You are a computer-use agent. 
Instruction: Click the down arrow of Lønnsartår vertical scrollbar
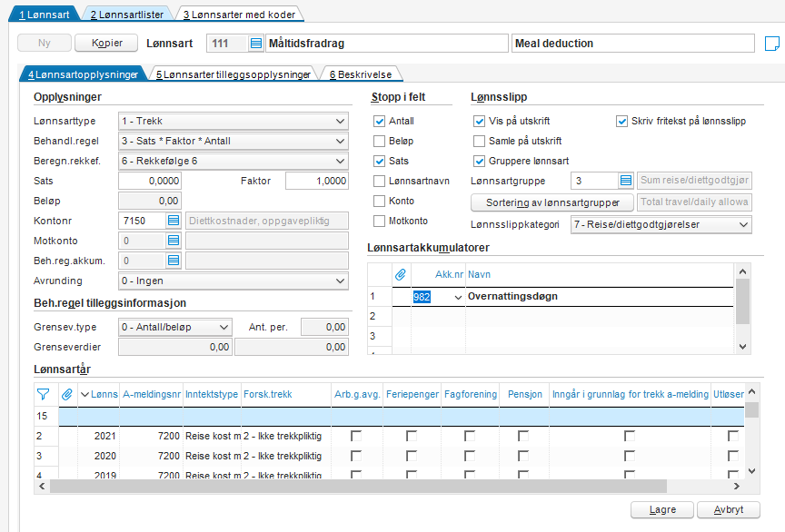[x=751, y=471]
